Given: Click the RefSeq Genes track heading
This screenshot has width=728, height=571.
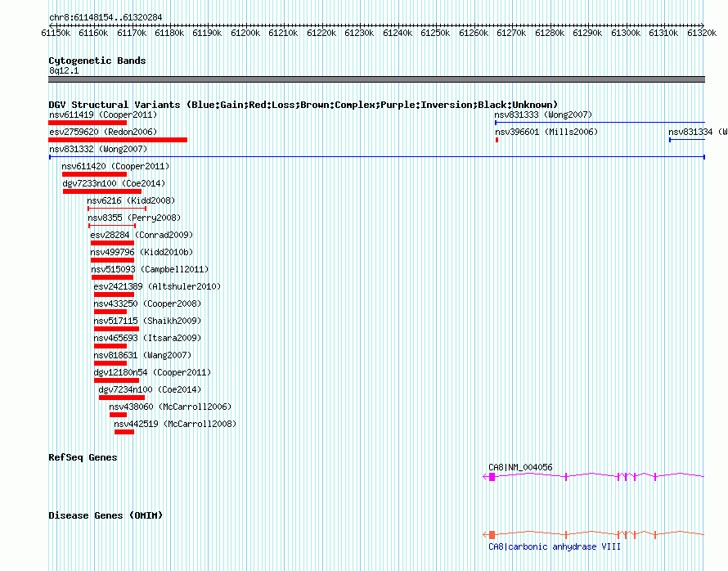Looking at the screenshot, I should point(83,457).
